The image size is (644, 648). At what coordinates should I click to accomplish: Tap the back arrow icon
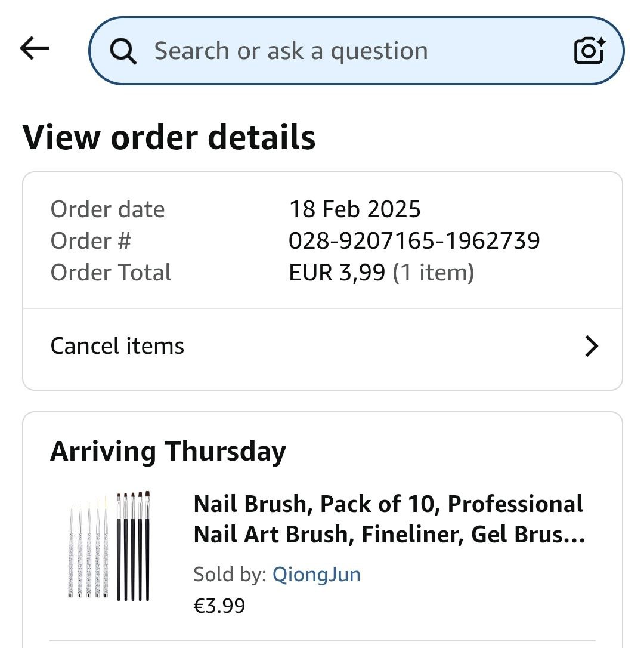click(x=35, y=49)
